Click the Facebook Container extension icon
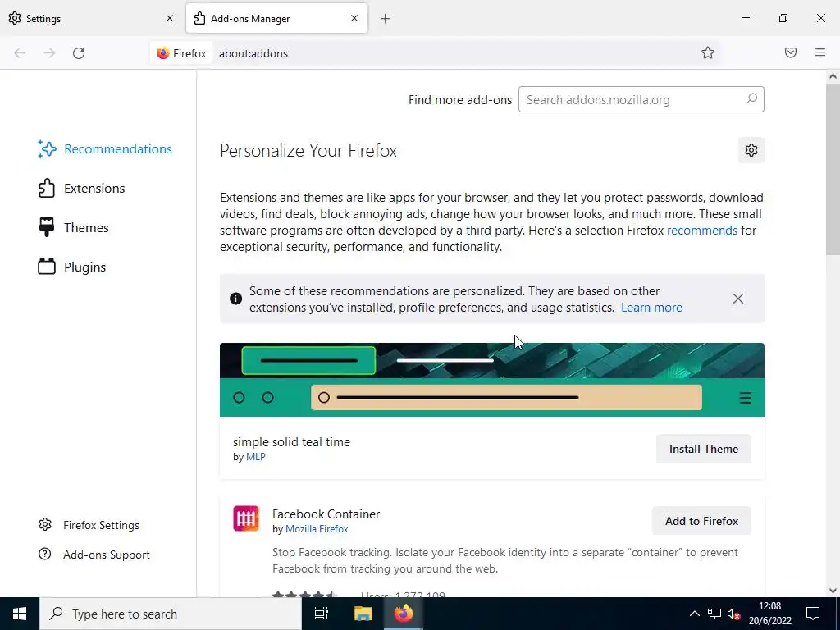This screenshot has width=840, height=630. 246,518
